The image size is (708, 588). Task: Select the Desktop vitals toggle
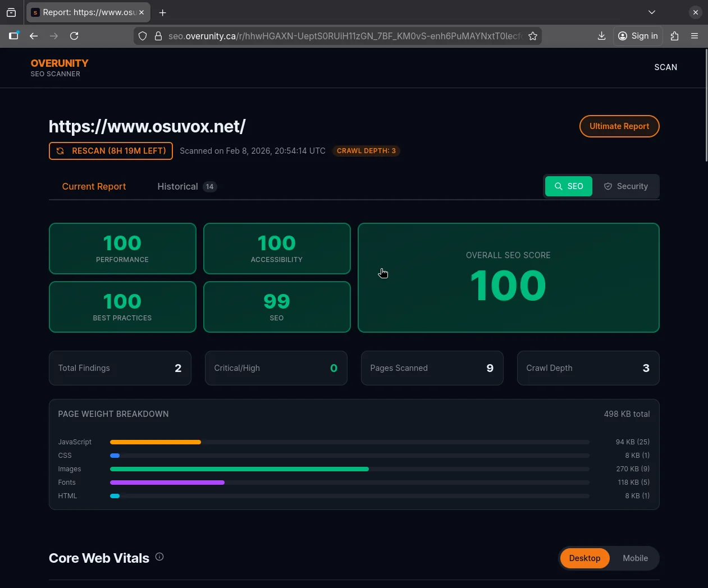[584, 558]
